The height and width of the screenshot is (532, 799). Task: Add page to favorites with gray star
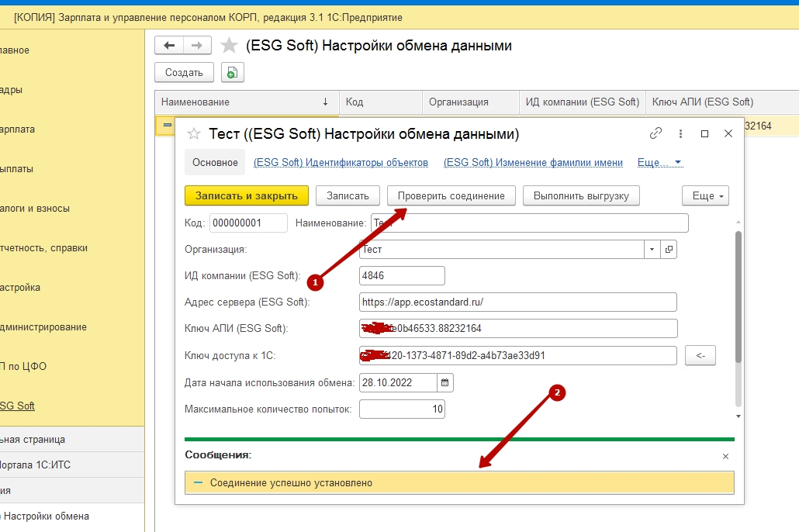[229, 46]
